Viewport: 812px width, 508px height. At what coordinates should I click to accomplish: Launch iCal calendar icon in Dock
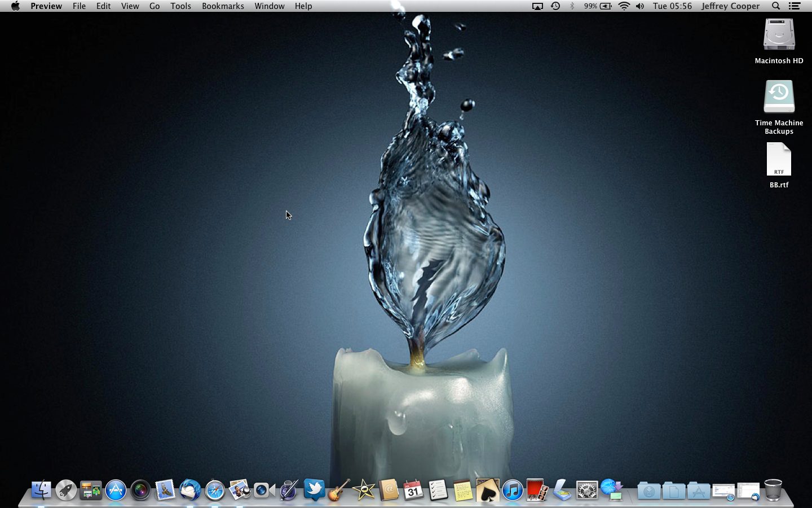(x=413, y=490)
